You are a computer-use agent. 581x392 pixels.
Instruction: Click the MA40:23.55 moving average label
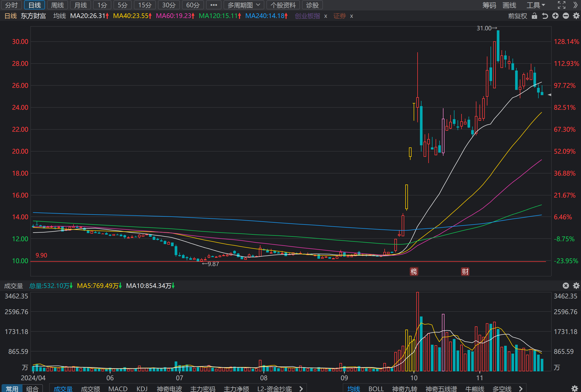pos(132,16)
